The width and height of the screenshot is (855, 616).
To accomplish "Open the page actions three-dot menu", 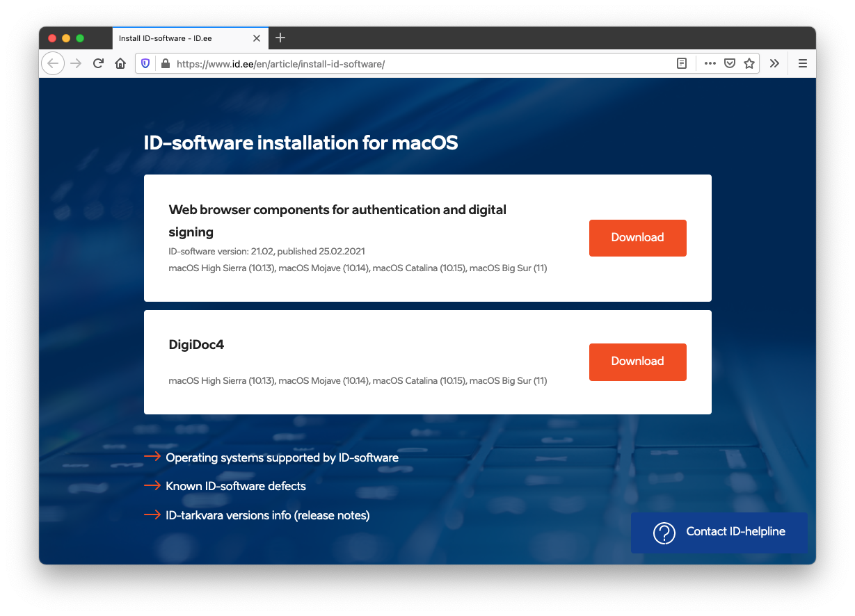I will 710,63.
